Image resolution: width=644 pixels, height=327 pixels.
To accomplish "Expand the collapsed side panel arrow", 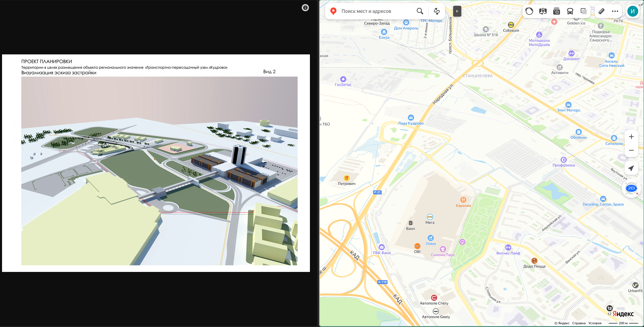I will pos(457,11).
